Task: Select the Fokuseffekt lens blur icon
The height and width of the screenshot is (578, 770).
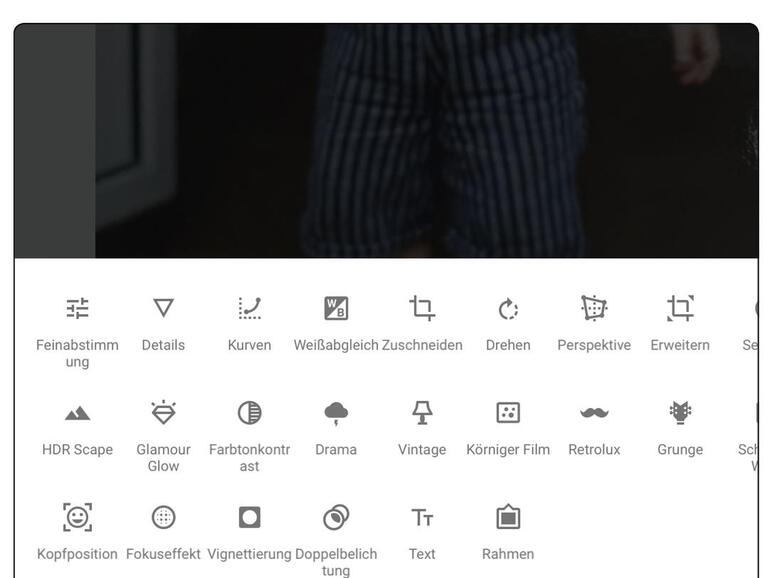Action: (164, 518)
